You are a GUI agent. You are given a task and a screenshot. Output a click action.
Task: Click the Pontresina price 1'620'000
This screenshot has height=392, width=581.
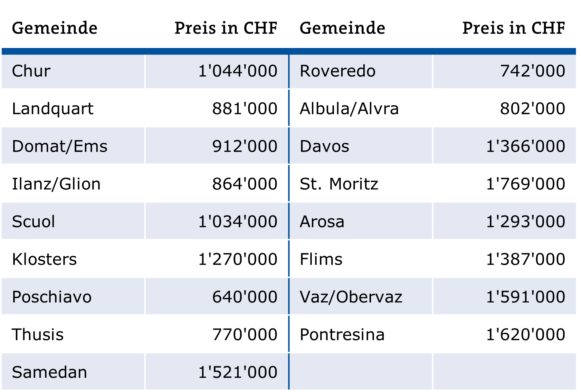tap(525, 335)
